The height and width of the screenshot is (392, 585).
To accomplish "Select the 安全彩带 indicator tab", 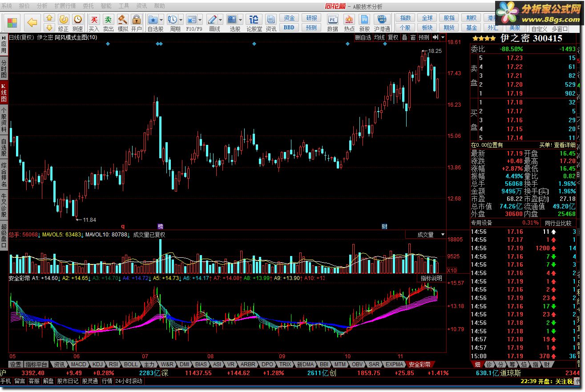I will (420, 364).
